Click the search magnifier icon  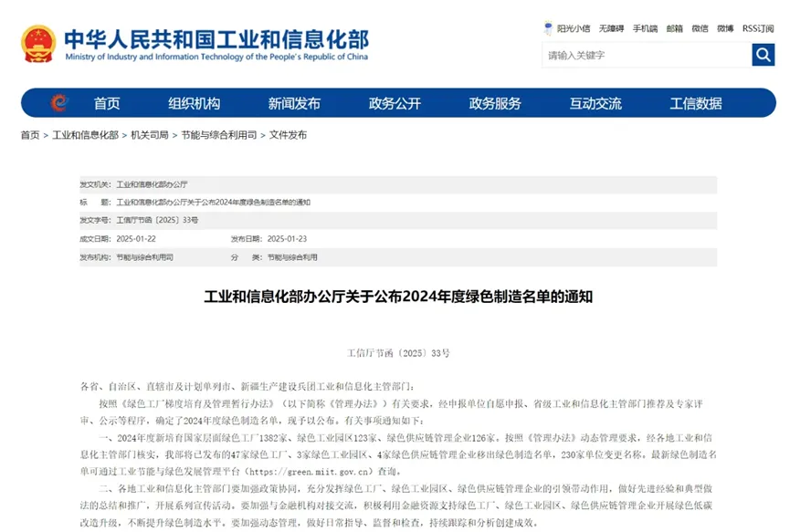[x=763, y=55]
